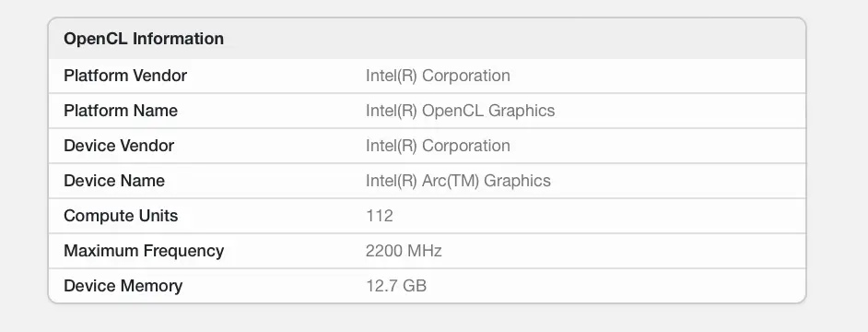Click the word Frequency in row label
The width and height of the screenshot is (868, 332).
point(183,251)
